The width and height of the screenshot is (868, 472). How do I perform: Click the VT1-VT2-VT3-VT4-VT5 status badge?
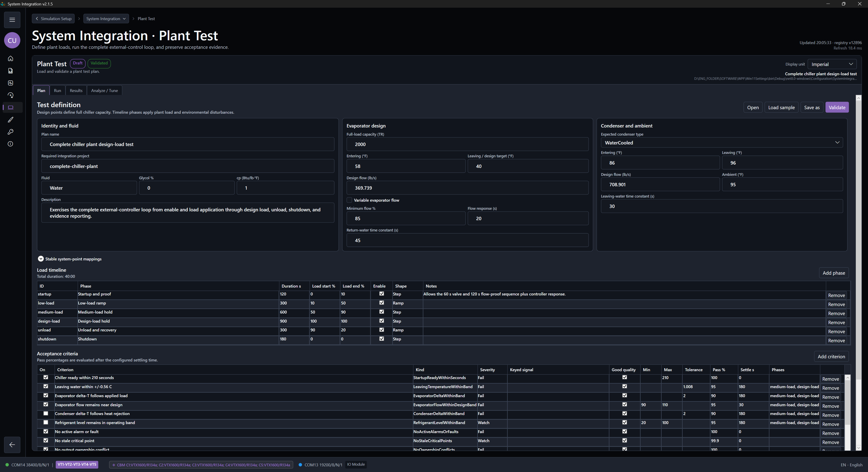77,465
